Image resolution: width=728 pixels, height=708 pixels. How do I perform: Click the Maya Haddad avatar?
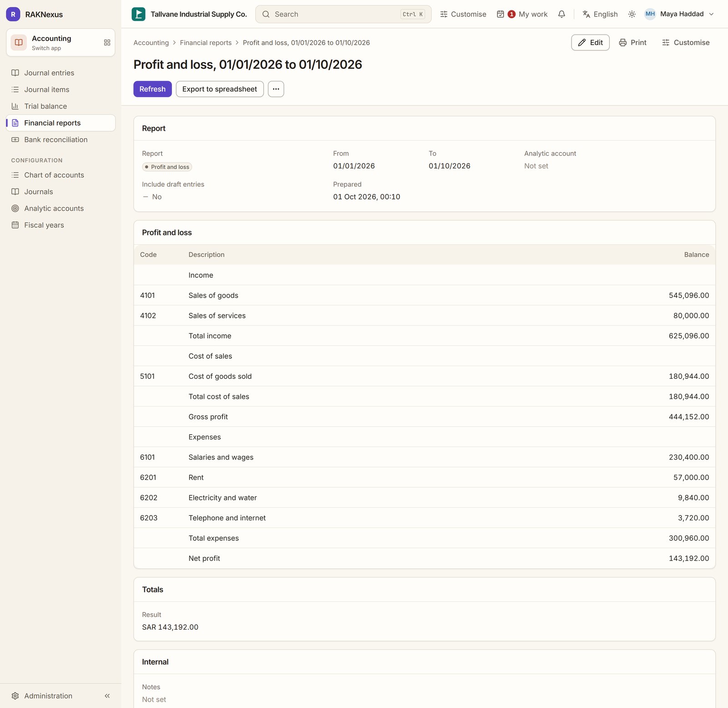pos(650,14)
